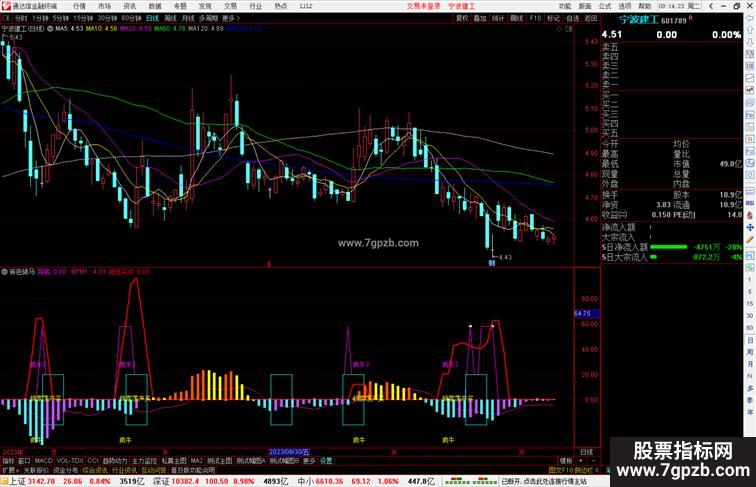Image resolution: width=756 pixels, height=487 pixels.
Task: Click the plus zoom button beside 模板
Action: [582, 461]
